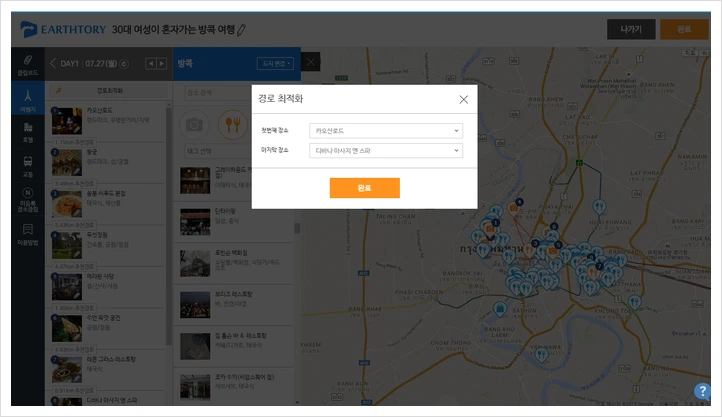The height and width of the screenshot is (417, 722).
Task: Open the help question mark icon
Action: [702, 391]
